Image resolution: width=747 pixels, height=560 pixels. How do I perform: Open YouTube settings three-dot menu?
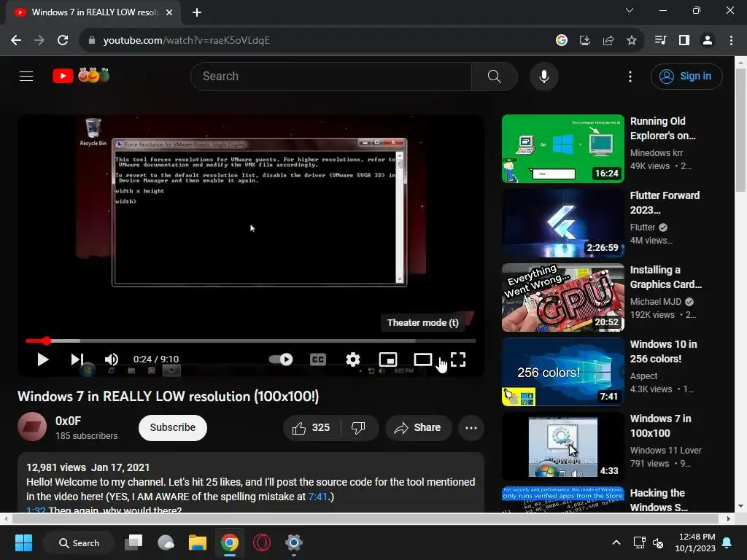(630, 76)
